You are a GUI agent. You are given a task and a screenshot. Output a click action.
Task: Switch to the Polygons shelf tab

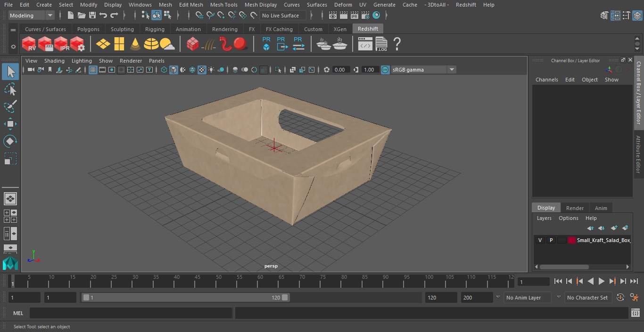click(x=88, y=29)
